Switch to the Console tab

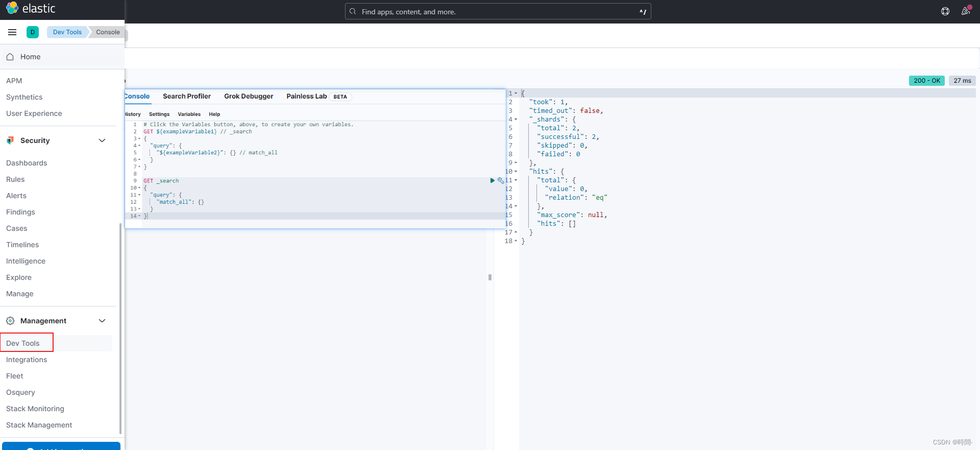[137, 96]
